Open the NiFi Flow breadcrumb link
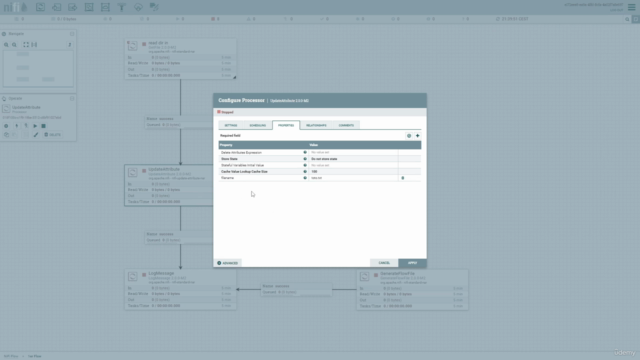 pos(11,356)
